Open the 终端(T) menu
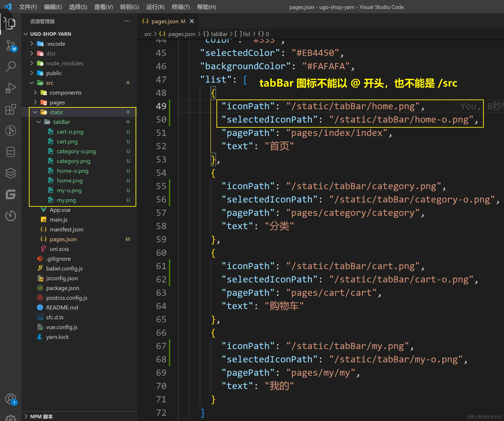Viewport: 504px width, 421px height. (181, 7)
